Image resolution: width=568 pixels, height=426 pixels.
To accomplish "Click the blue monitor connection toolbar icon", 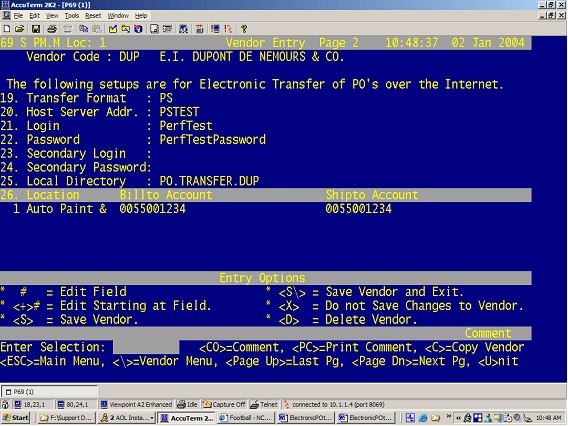I will point(183,29).
